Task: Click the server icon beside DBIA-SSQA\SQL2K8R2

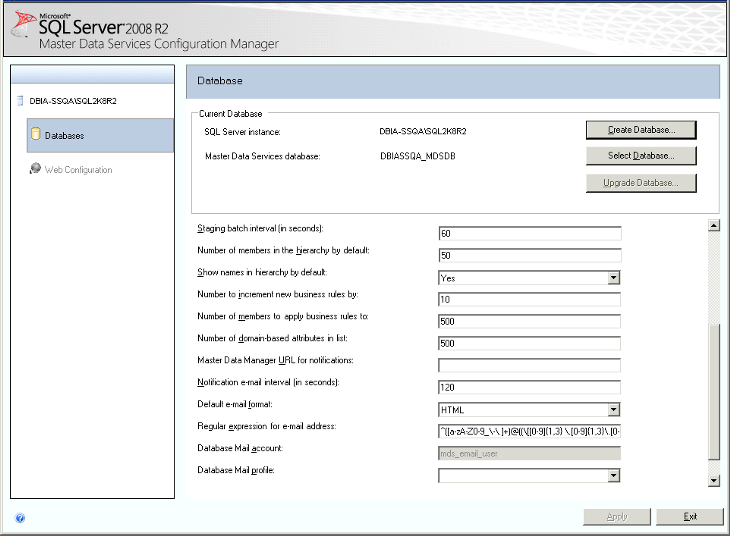Action: click(20, 101)
